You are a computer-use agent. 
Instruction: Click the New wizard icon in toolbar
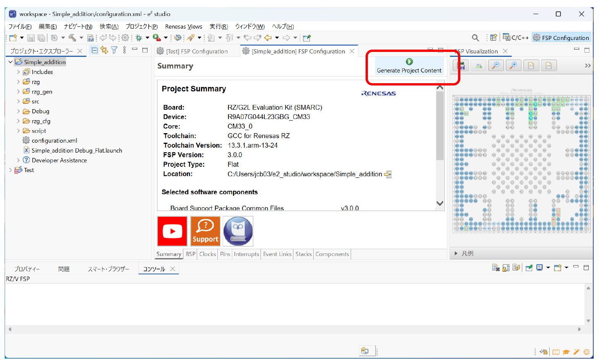(x=13, y=38)
